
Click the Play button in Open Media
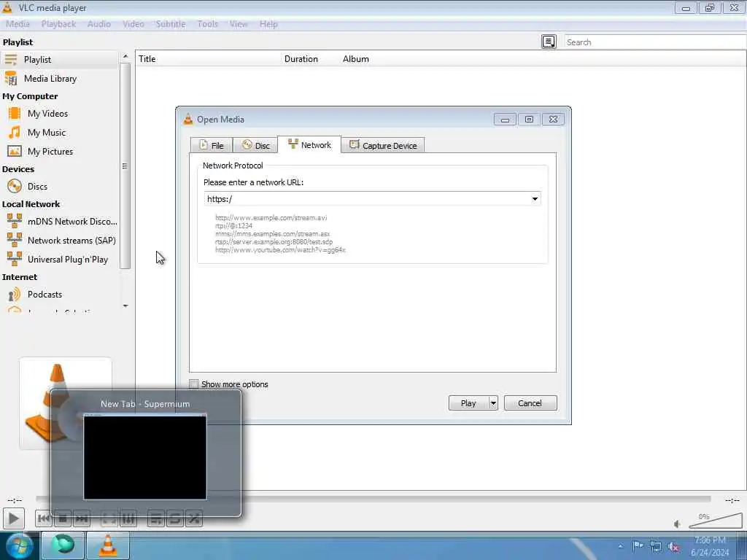click(x=468, y=403)
